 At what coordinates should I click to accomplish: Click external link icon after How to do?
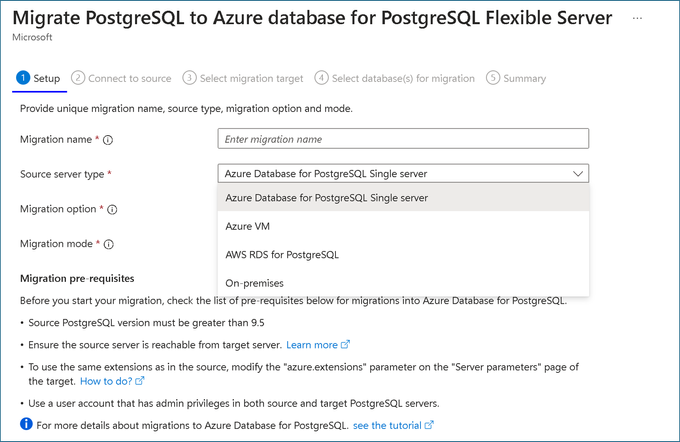140,381
